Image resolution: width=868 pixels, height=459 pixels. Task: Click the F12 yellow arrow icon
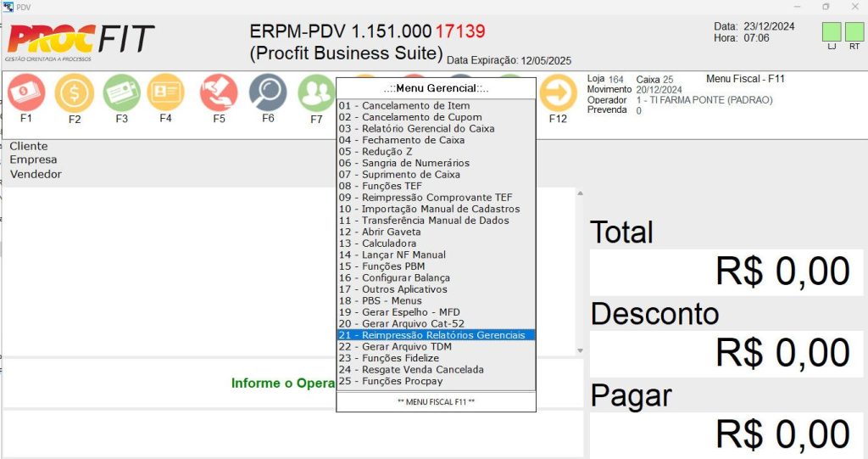pyautogui.click(x=558, y=93)
